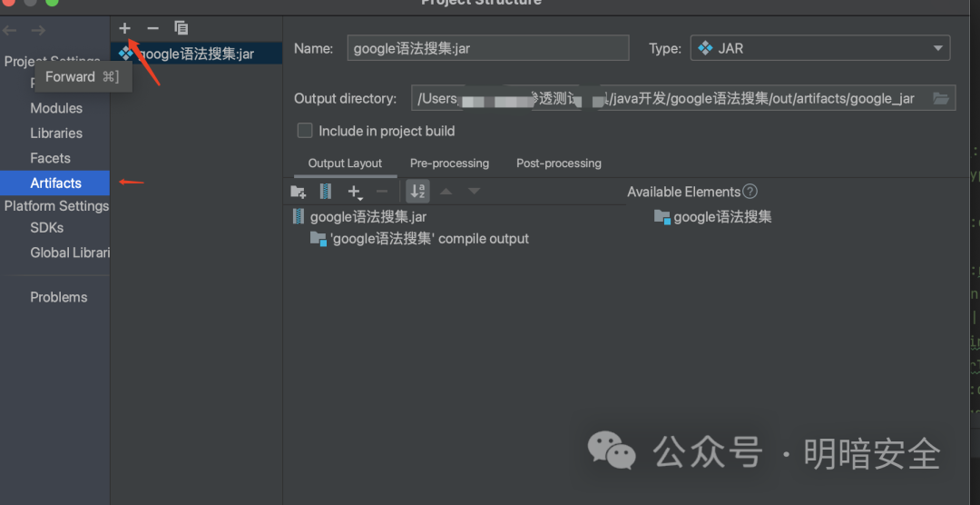Open the Type JAR dropdown
This screenshot has width=980, height=505.
tap(820, 48)
